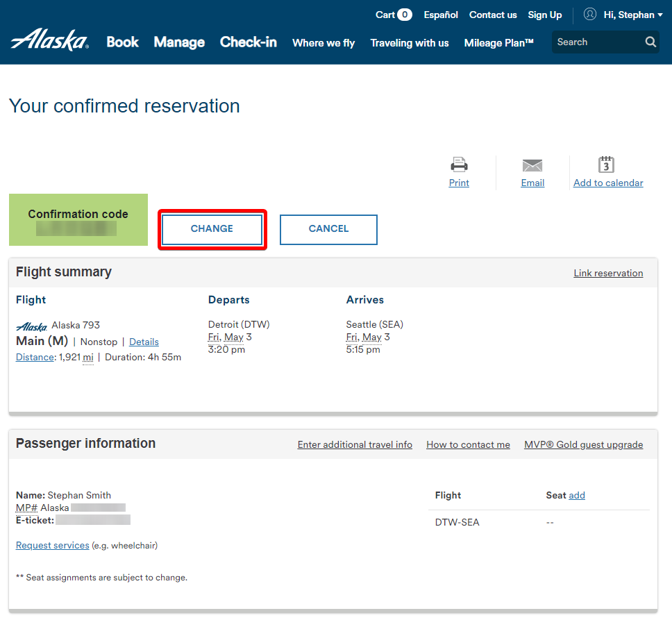Click the 'Name: Stephan Smith' line
Viewport: 672px width, 620px height.
point(63,495)
